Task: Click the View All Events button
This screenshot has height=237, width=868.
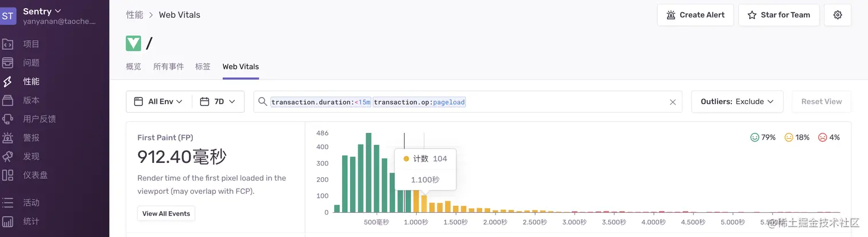Action: [166, 213]
